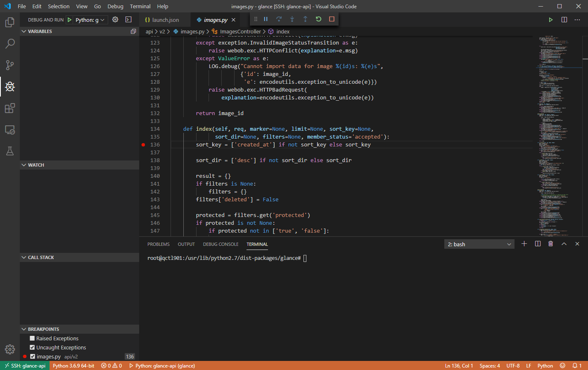Open the terminal selector '2: bash' dropdown
Image resolution: width=588 pixels, height=370 pixels.
[479, 244]
